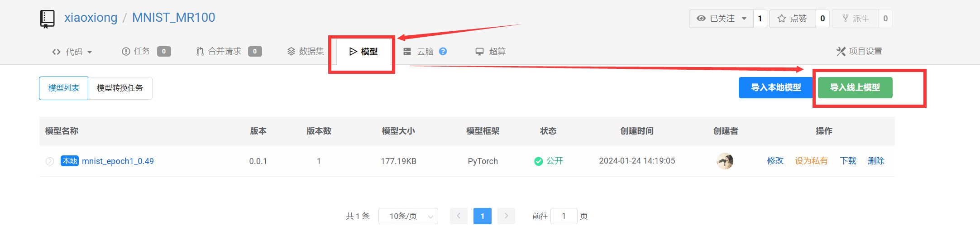
Task: Click the 合并请求 count badge 0
Action: click(255, 51)
